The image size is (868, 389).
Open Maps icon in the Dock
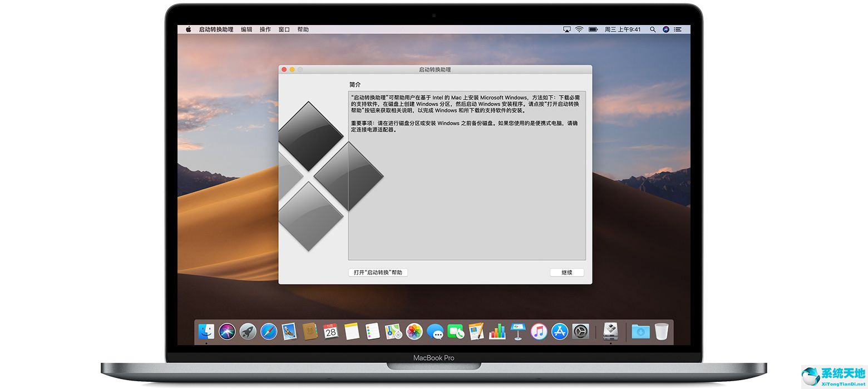[x=393, y=332]
